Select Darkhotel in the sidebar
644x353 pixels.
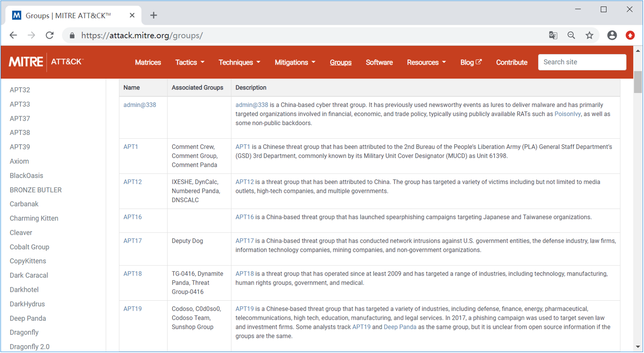tap(24, 289)
